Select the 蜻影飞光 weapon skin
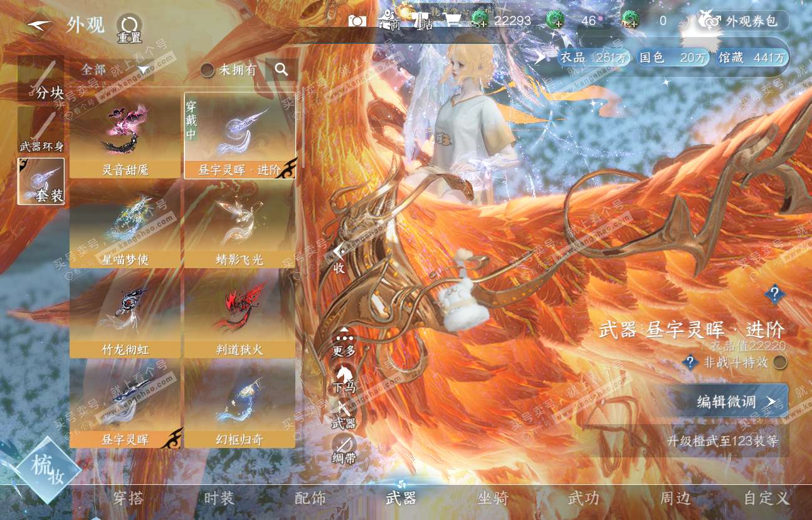 pos(240,226)
